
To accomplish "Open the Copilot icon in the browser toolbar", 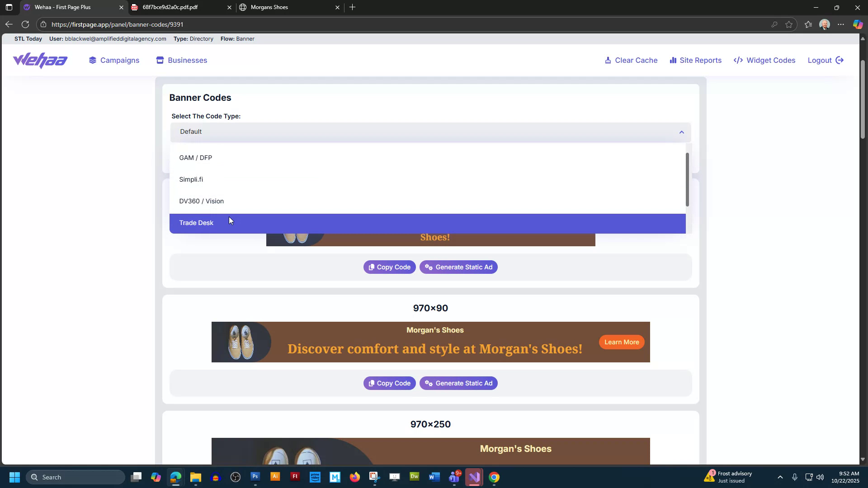I will click(857, 24).
